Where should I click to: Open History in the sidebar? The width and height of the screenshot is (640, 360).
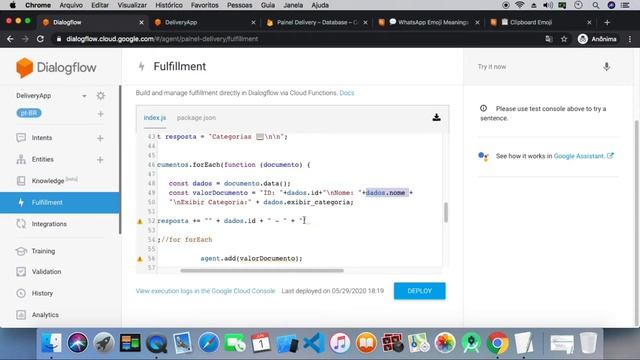pos(42,293)
